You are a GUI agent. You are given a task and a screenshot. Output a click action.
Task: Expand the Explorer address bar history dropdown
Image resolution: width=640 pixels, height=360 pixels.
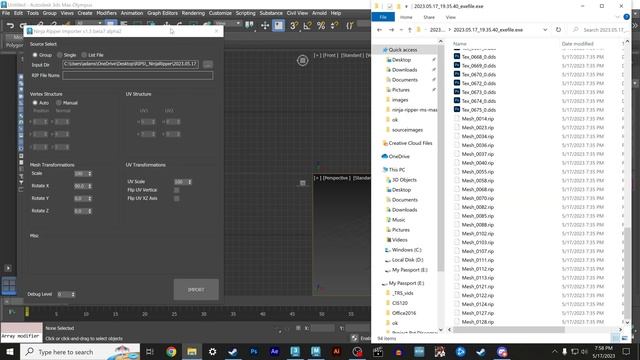pyautogui.click(x=545, y=30)
